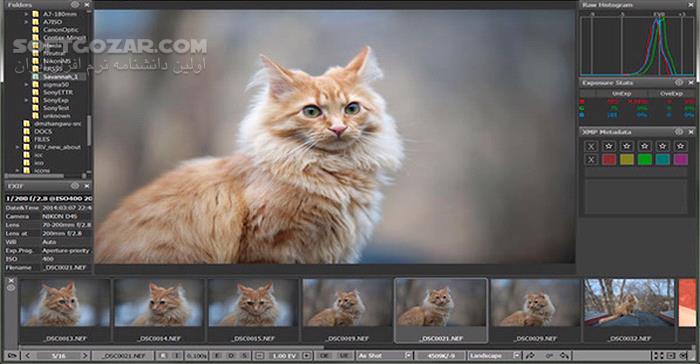Expand the FRV_new_about folder

(x=18, y=147)
